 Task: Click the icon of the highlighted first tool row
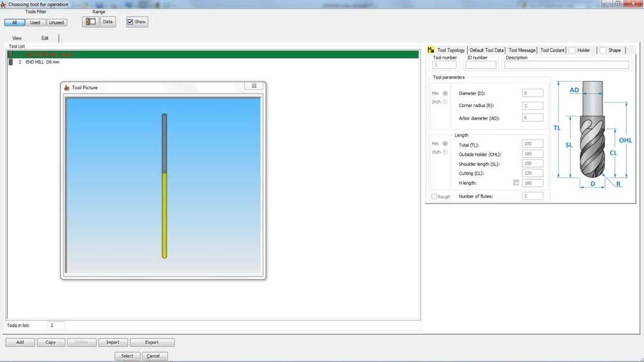[11, 55]
